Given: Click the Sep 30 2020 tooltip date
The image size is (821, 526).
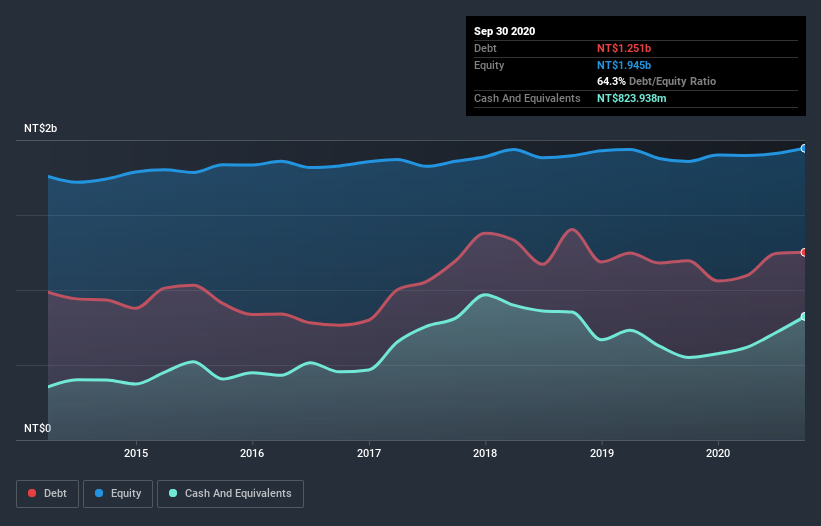Looking at the screenshot, I should (x=504, y=31).
